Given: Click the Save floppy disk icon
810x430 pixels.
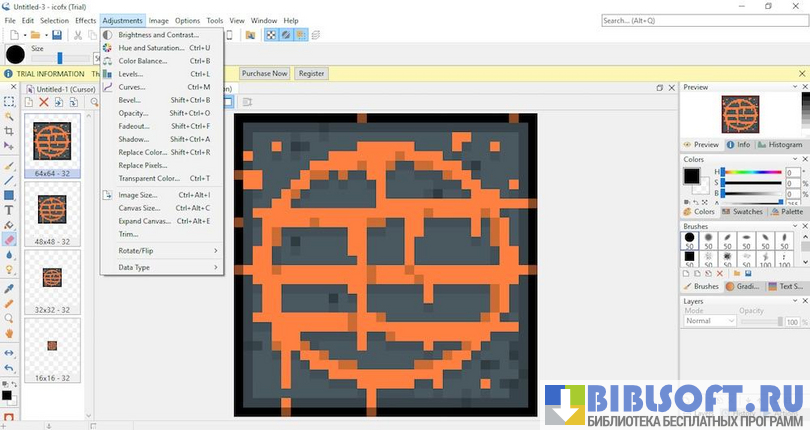Looking at the screenshot, I should pos(57,35).
